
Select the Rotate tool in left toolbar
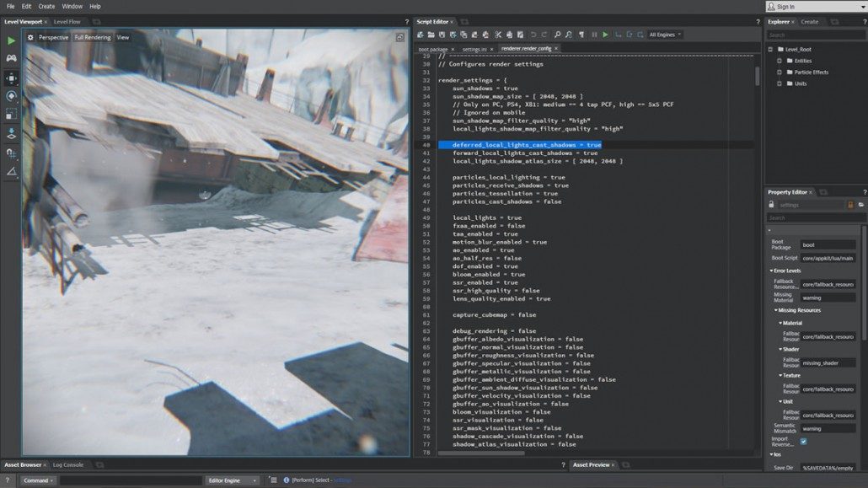[11, 96]
